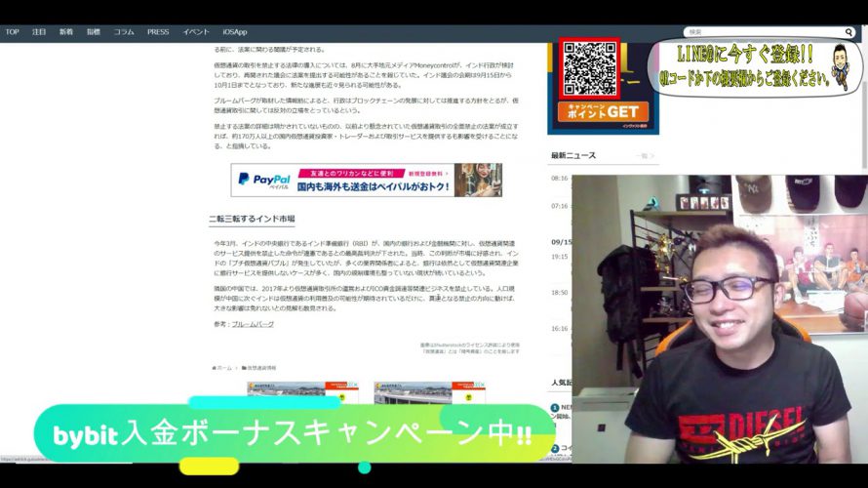Image resolution: width=868 pixels, height=488 pixels.
Task: Click the 16:16 news timestamp
Action: point(560,329)
